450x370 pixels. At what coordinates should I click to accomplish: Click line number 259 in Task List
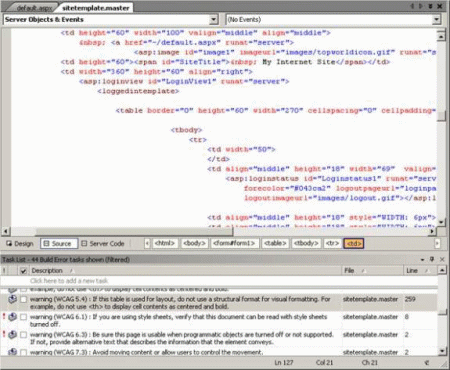click(x=410, y=299)
